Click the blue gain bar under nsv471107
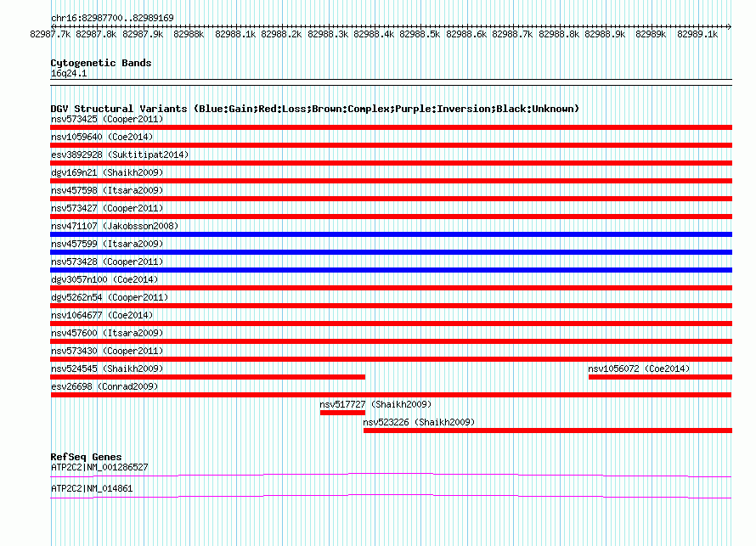This screenshot has height=546, width=756. pos(391,234)
